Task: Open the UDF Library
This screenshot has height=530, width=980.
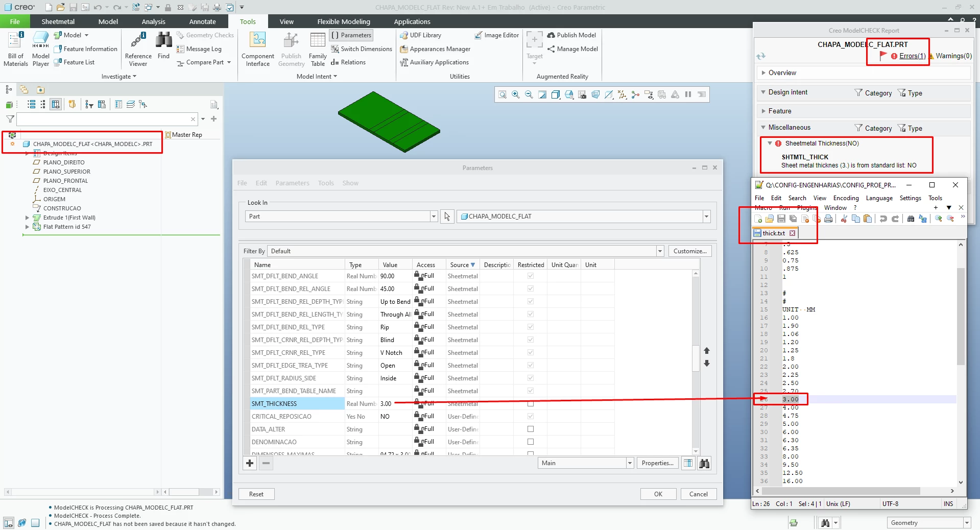Action: pos(420,35)
